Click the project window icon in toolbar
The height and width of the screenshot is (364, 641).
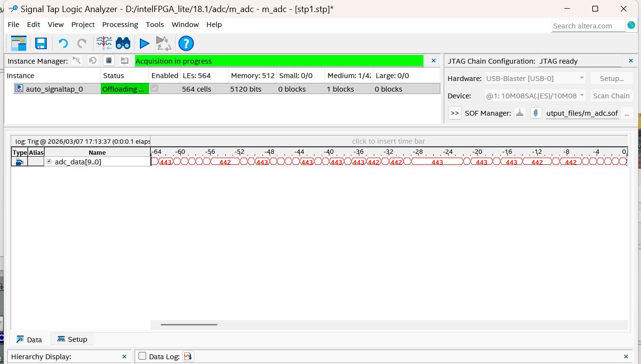click(x=19, y=43)
